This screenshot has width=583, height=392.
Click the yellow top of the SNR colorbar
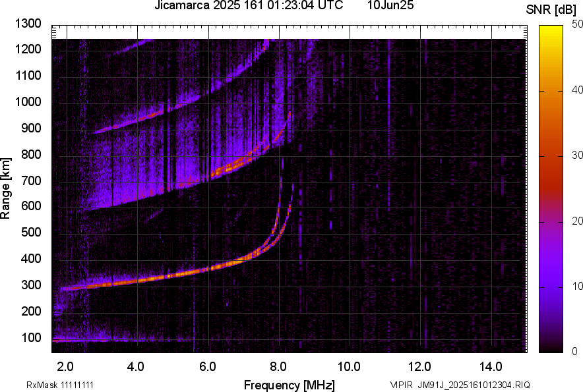[x=551, y=32]
